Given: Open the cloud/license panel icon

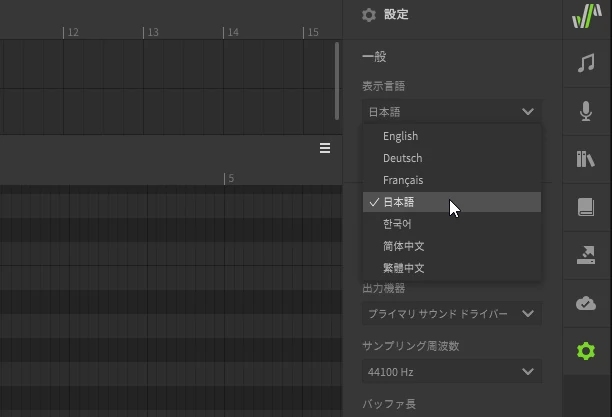Looking at the screenshot, I should (586, 303).
